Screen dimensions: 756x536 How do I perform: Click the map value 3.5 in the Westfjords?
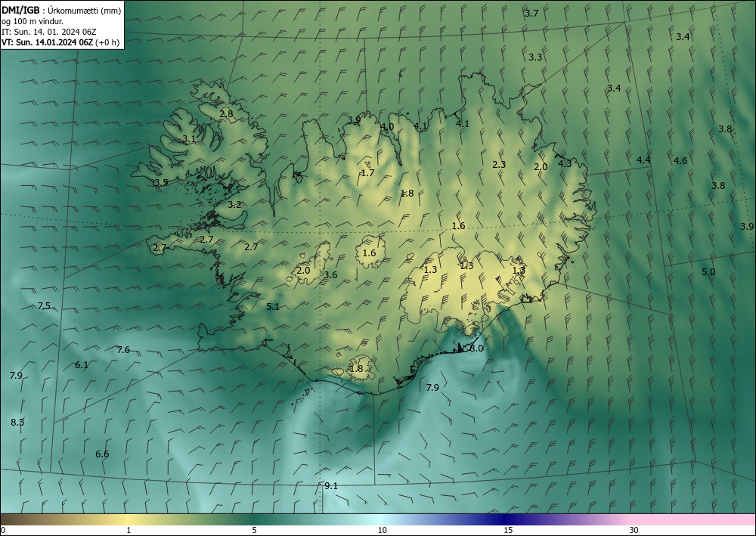[161, 183]
